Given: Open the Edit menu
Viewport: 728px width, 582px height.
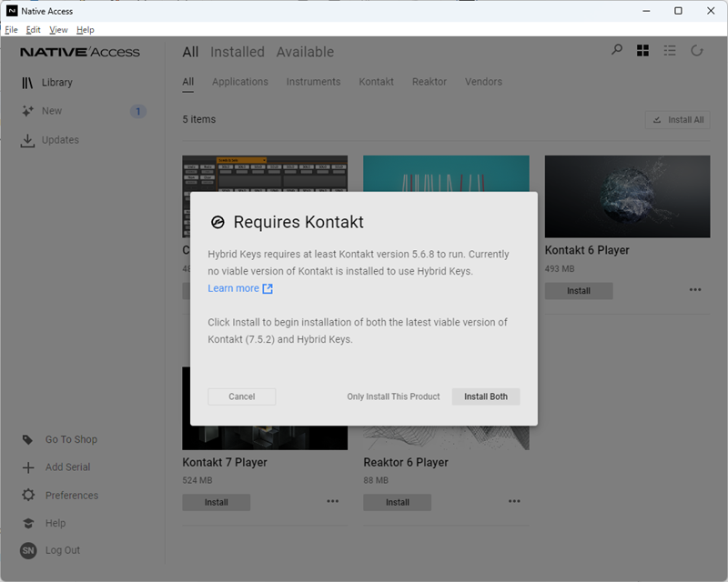Looking at the screenshot, I should [33, 30].
